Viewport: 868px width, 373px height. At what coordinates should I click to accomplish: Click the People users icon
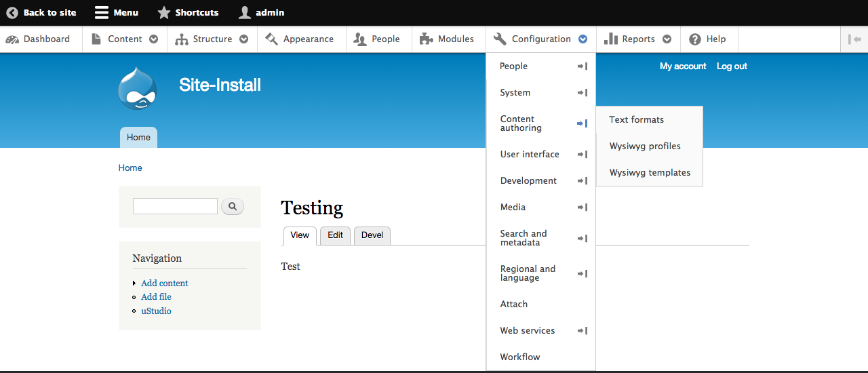click(360, 39)
